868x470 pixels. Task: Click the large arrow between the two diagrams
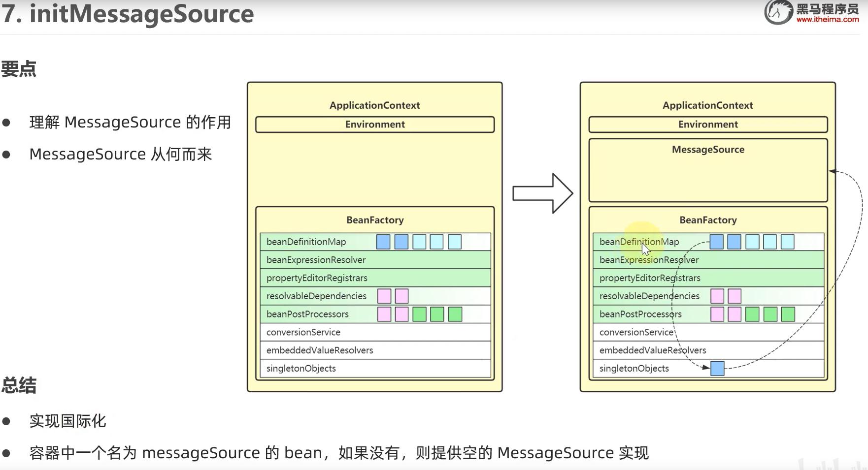(x=542, y=193)
